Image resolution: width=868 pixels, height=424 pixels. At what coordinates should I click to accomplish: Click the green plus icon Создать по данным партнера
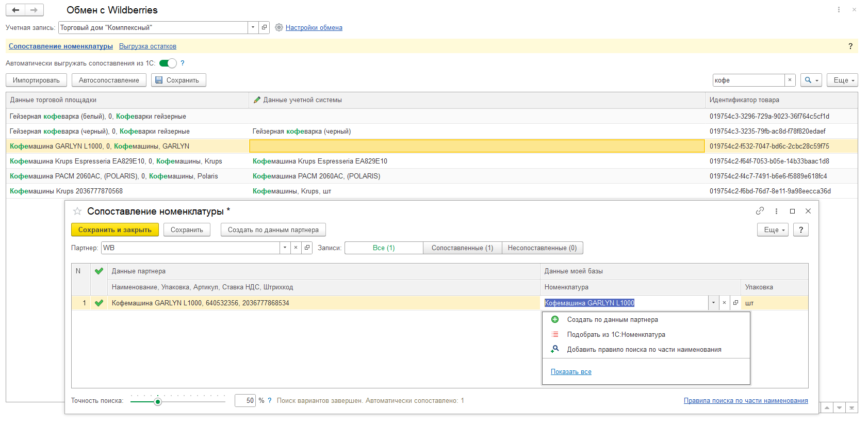tap(555, 319)
